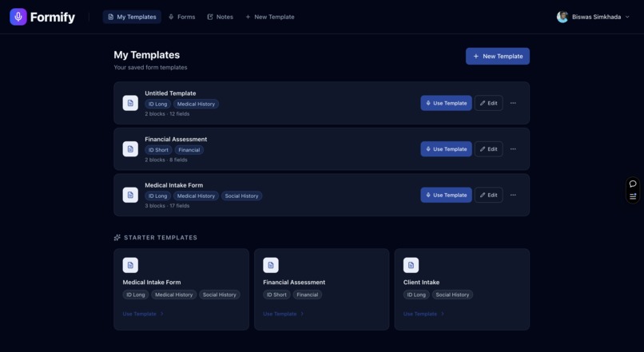Screen dimensions: 644x352
Task: Click the ID Long tag on Untitled Template
Action: [x=157, y=105]
